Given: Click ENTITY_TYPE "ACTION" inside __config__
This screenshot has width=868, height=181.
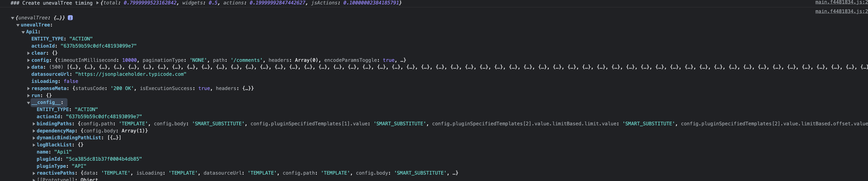Looking at the screenshot, I should 67,110.
